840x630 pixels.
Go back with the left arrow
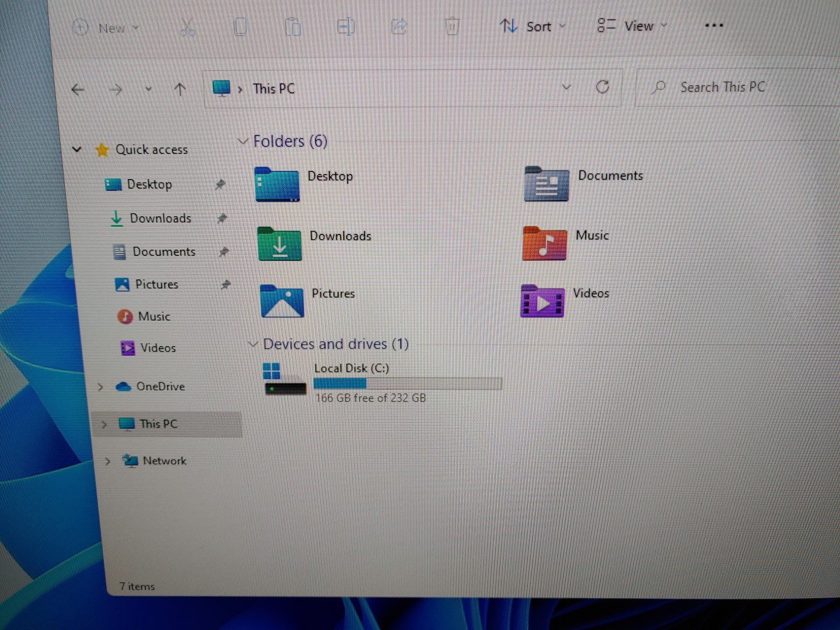click(78, 89)
